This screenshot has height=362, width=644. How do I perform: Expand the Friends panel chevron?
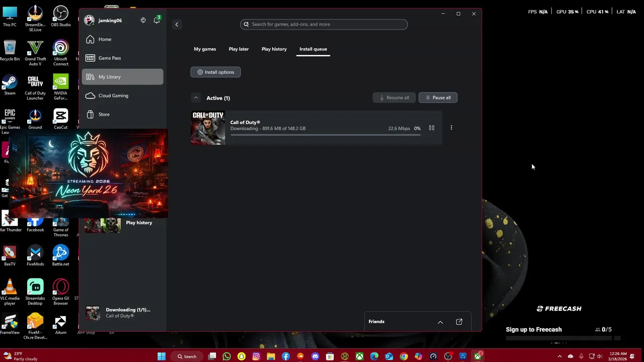[x=440, y=322]
